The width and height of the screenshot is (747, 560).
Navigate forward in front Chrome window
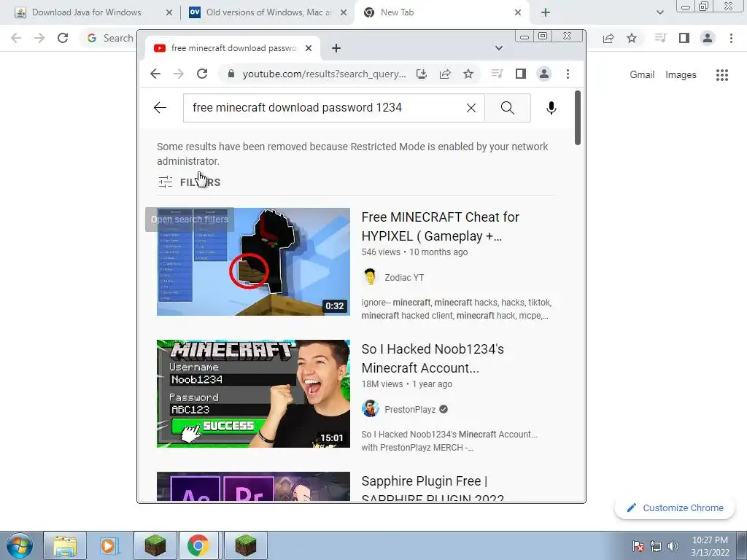[179, 74]
